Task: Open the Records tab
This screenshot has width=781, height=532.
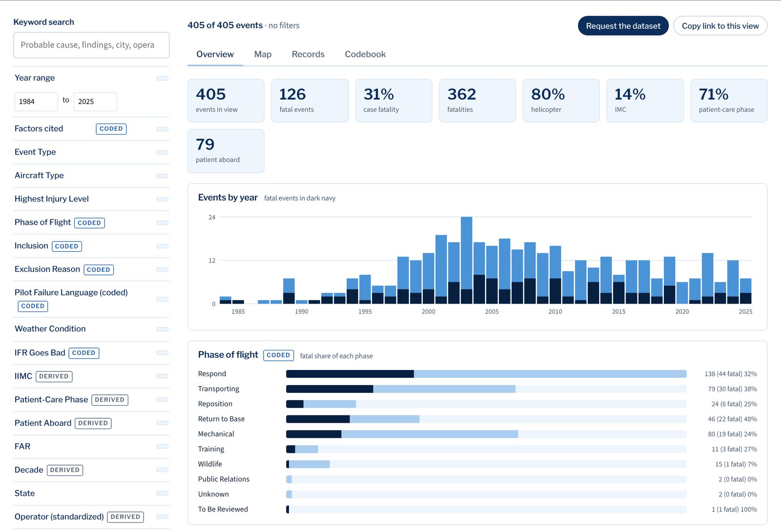Action: click(x=308, y=54)
